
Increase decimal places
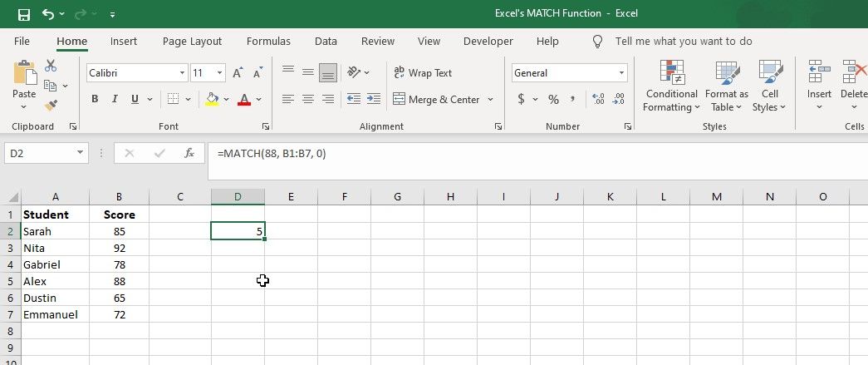(598, 99)
